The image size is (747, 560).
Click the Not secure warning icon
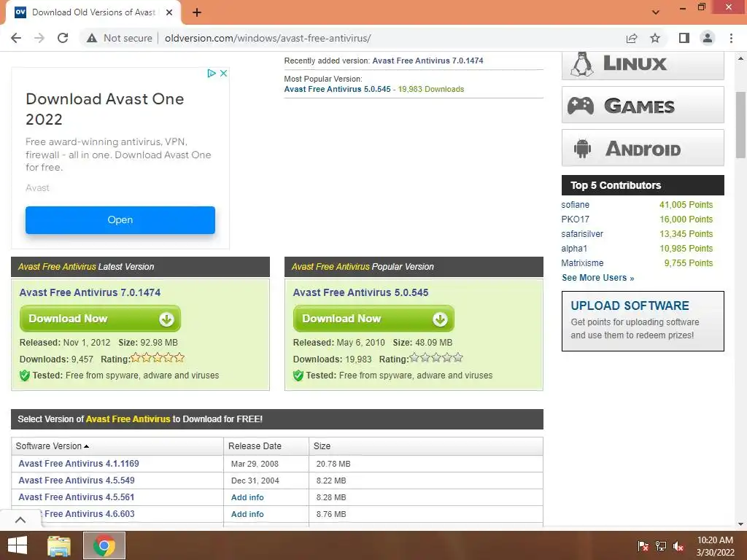[x=92, y=38]
